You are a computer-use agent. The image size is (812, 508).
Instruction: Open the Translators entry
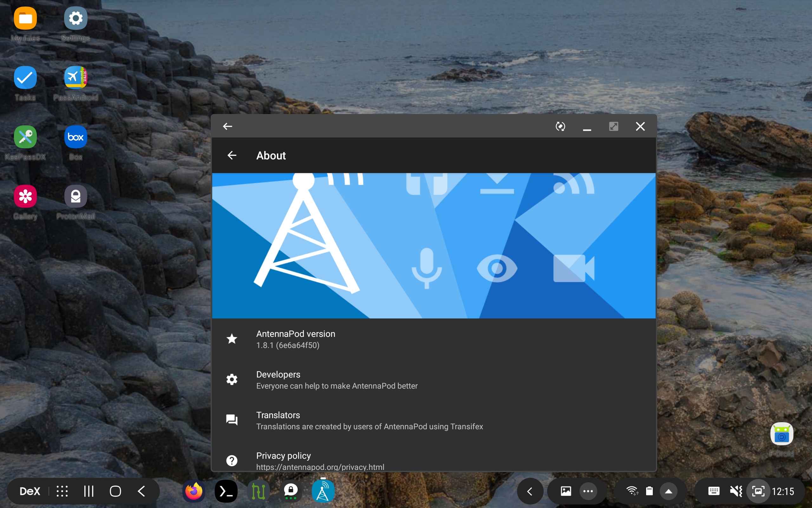(x=434, y=420)
